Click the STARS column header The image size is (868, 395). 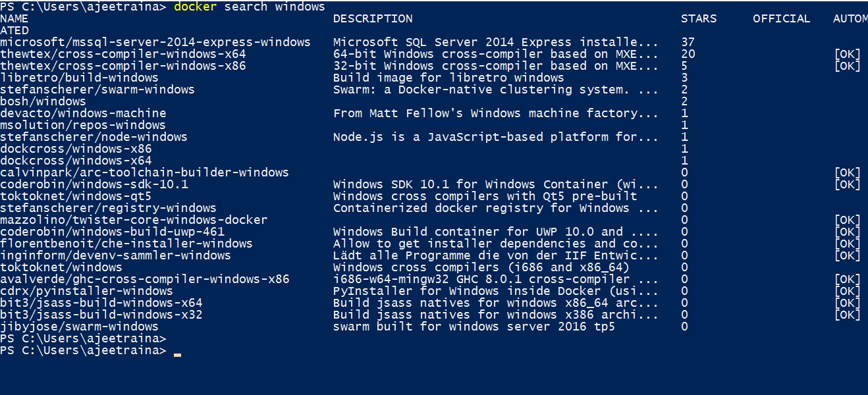(699, 18)
